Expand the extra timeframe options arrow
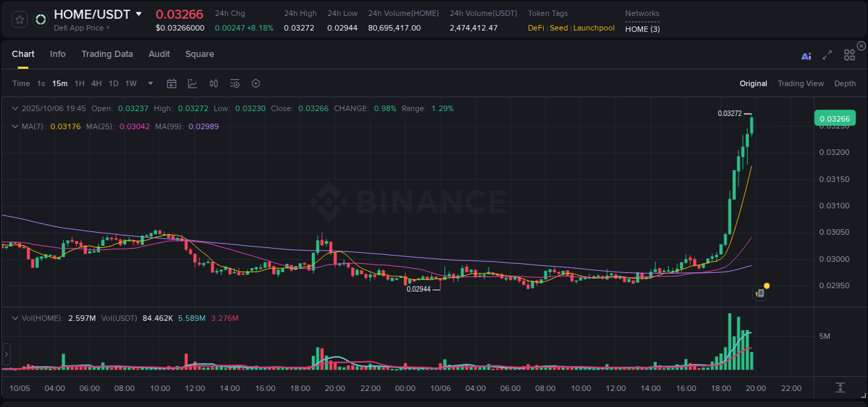868x407 pixels. 150,83
